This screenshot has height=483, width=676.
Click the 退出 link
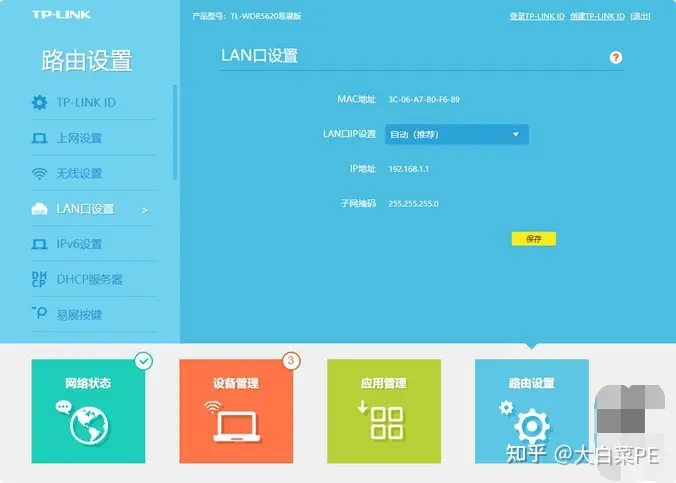(x=640, y=16)
